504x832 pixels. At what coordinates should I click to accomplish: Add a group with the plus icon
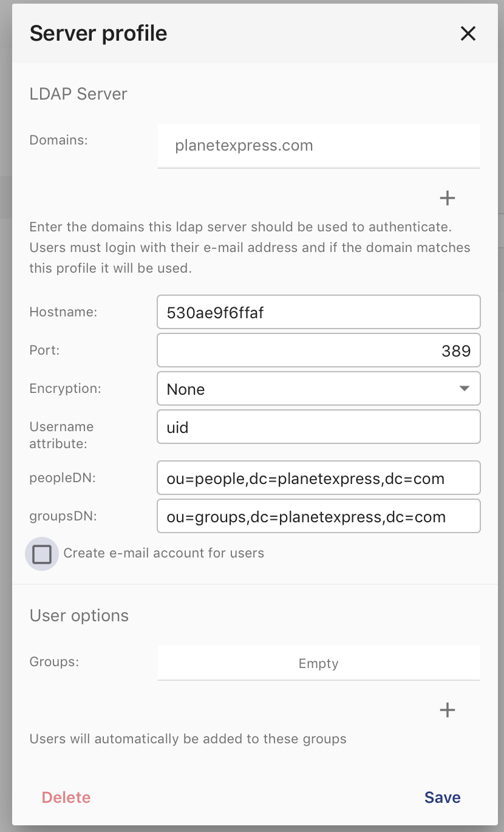[x=447, y=710]
